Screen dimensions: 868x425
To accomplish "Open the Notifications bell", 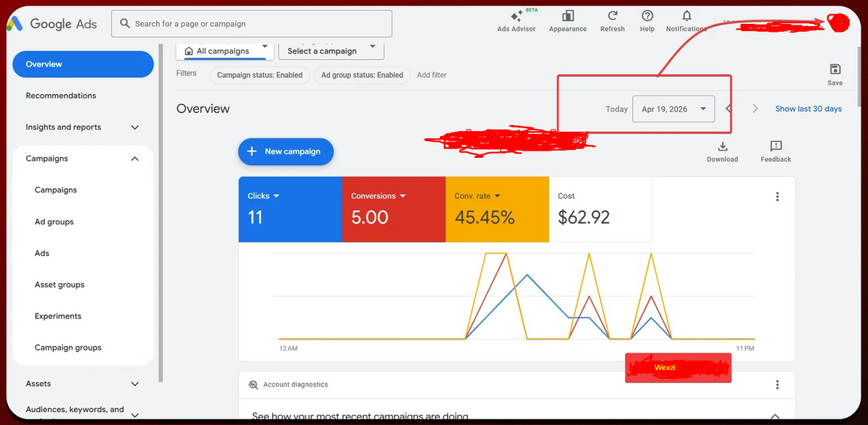I will click(686, 16).
